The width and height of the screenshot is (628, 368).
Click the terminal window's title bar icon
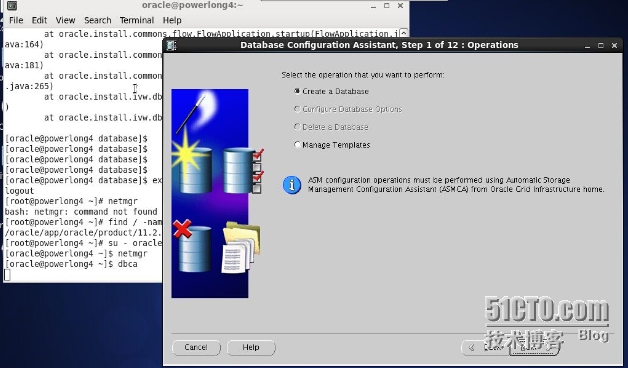tap(12, 5)
